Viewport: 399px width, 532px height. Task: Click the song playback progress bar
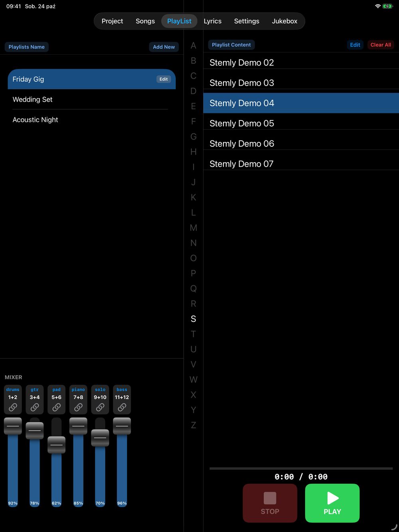[301, 468]
